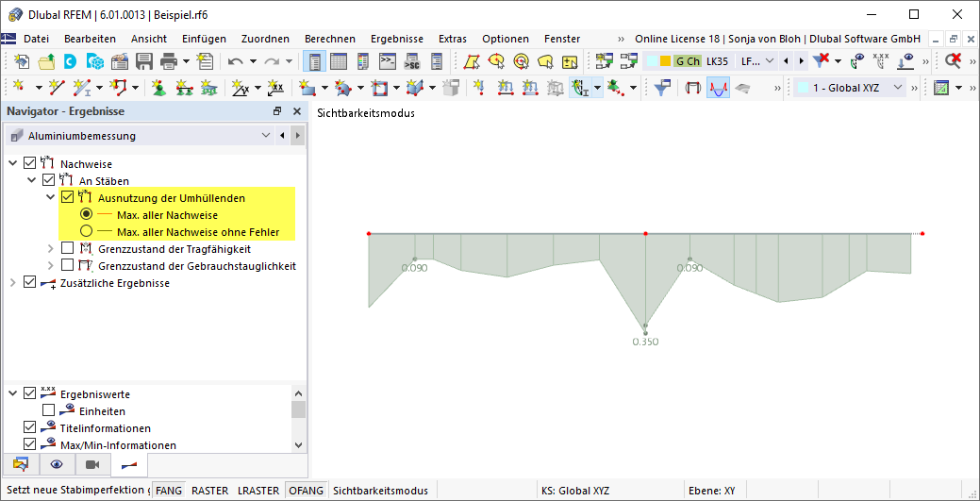980x501 pixels.
Task: Collapse Ausnutzung der Umhüllenden node
Action: pyautogui.click(x=51, y=197)
